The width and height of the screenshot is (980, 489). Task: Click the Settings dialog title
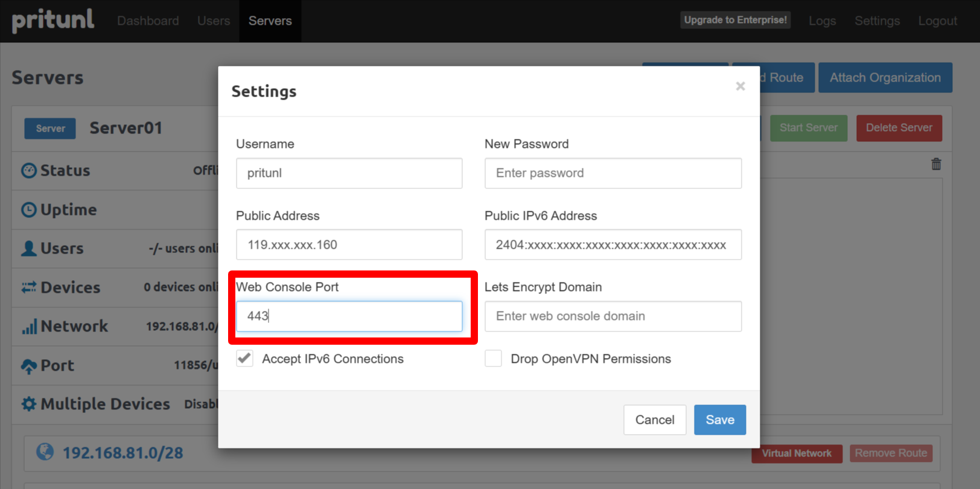click(264, 91)
